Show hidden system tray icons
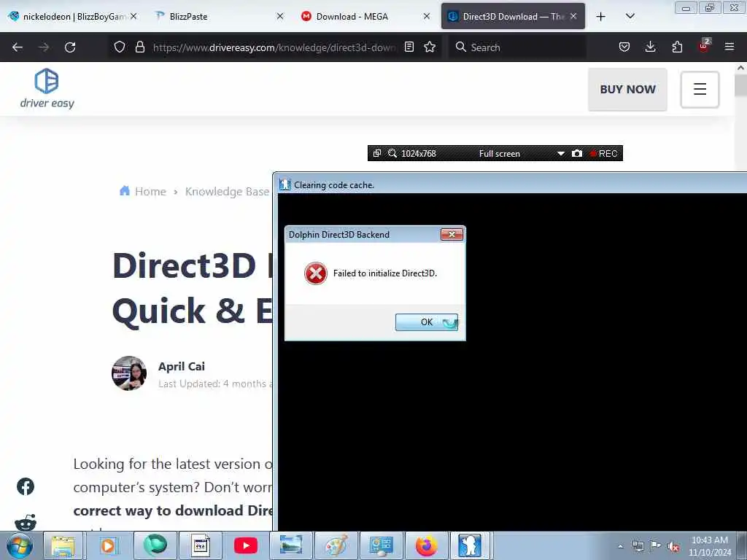Image resolution: width=747 pixels, height=560 pixels. 620,546
